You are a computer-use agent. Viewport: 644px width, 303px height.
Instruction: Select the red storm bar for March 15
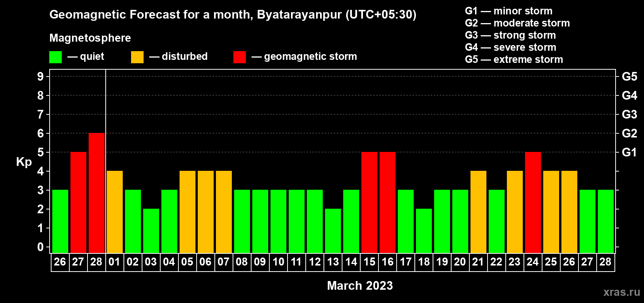click(x=369, y=202)
